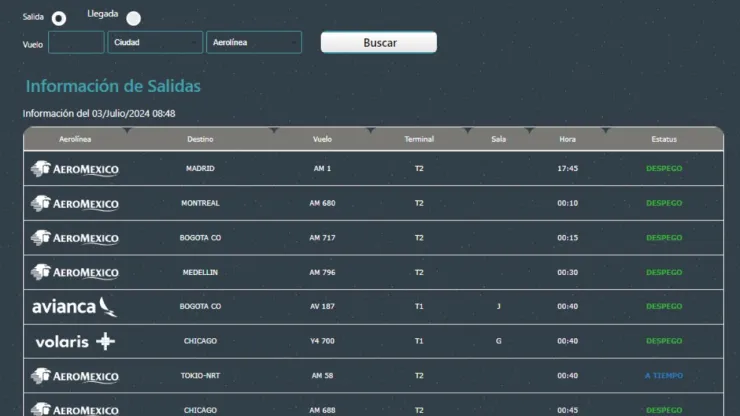Click T2 terminal in Madrid row
This screenshot has width=740, height=416.
pos(419,169)
